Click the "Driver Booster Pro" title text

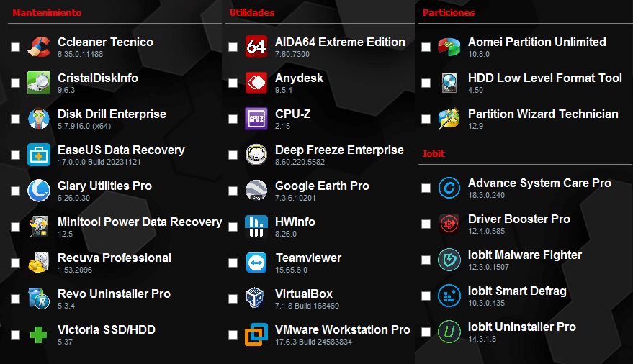519,219
